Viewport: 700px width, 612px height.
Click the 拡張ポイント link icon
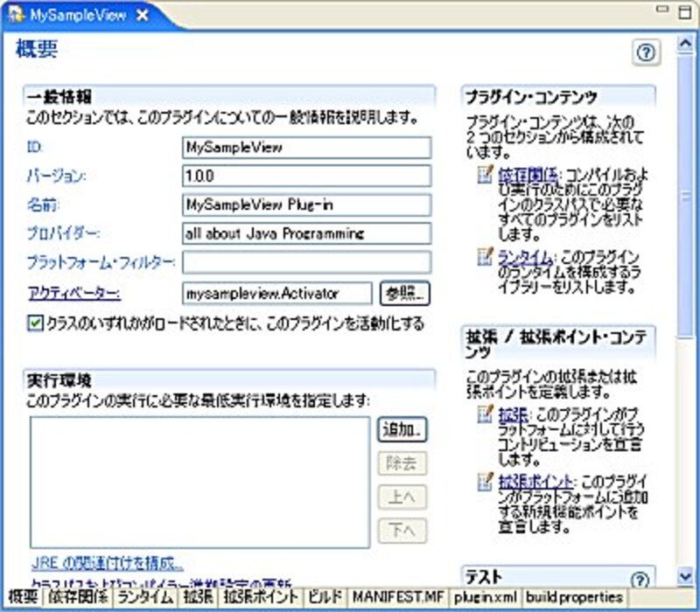pos(485,480)
